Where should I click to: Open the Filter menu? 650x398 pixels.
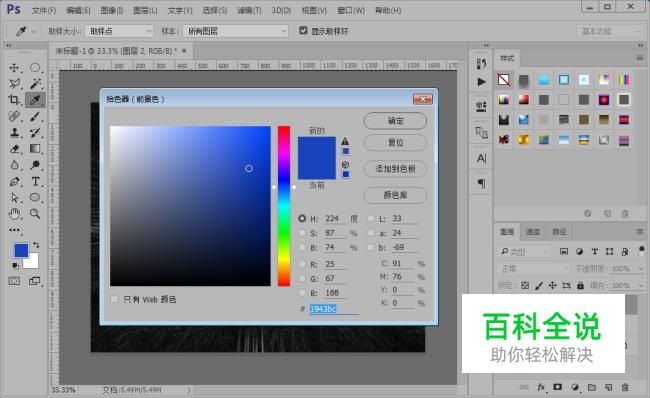click(249, 10)
